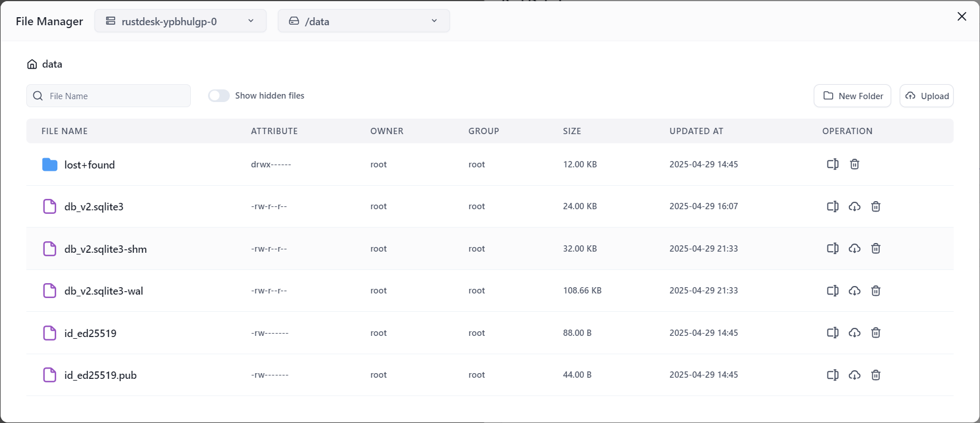Delete the db_v2.sqlite3-wal file
The width and height of the screenshot is (980, 423).
(875, 291)
